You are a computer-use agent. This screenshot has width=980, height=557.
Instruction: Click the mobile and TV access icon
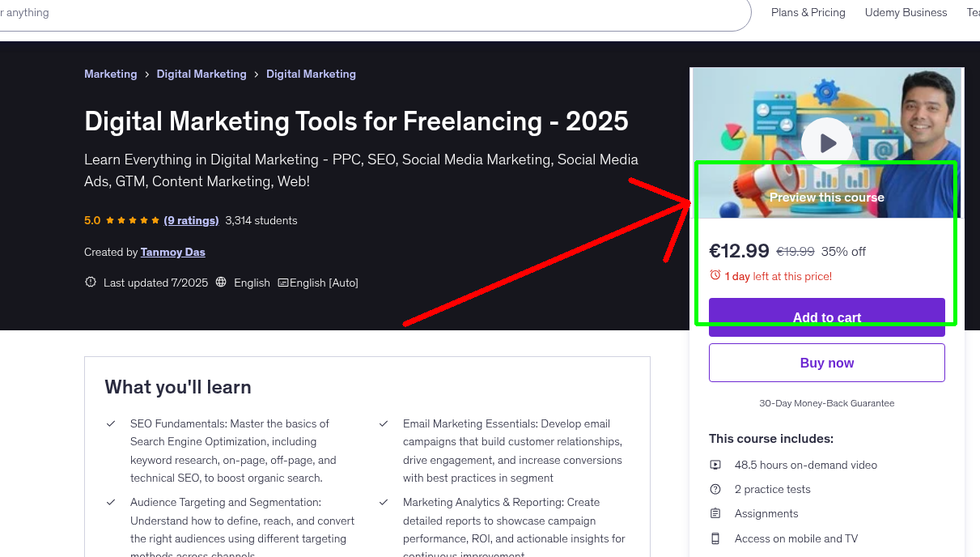tap(715, 538)
